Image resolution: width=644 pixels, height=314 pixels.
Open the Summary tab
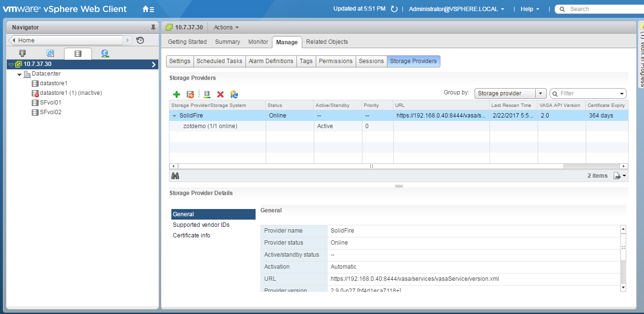(x=228, y=42)
